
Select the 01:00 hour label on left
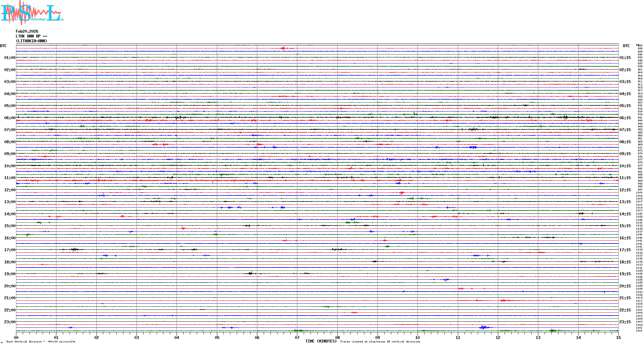tap(10, 58)
